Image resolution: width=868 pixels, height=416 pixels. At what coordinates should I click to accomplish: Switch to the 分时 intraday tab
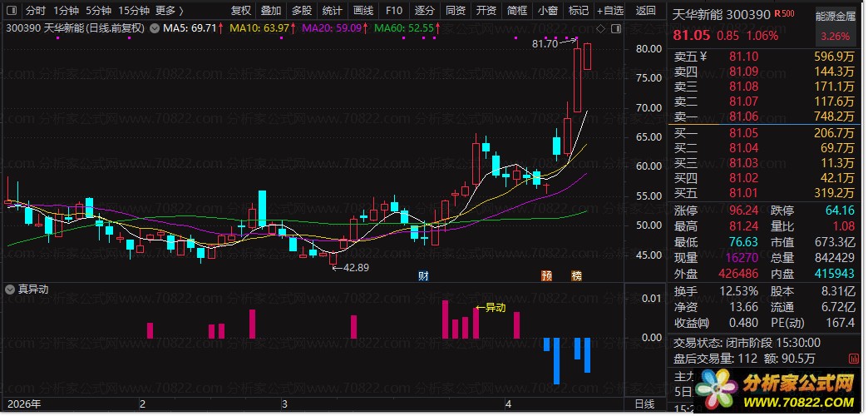pos(35,11)
